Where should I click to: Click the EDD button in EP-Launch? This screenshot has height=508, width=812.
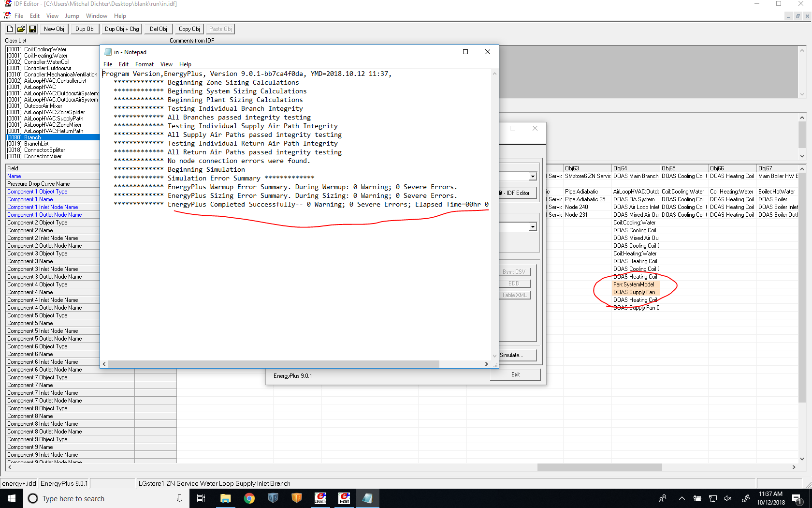[x=514, y=284]
